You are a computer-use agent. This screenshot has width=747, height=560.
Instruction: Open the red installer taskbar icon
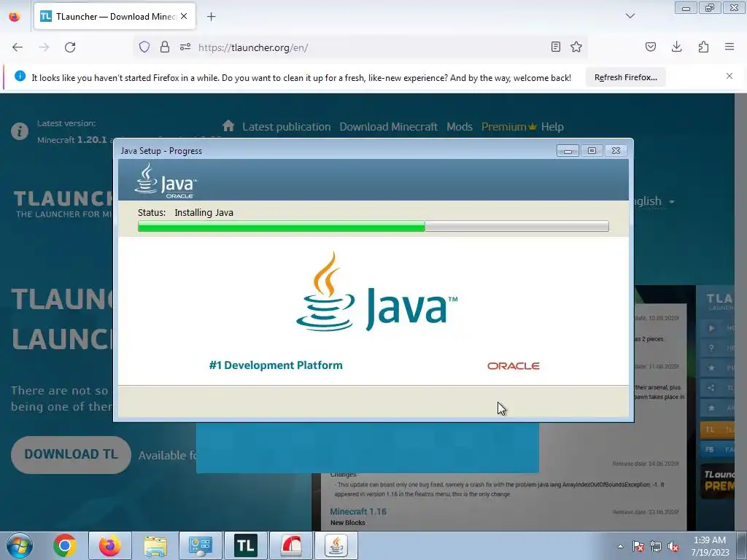[x=290, y=545]
